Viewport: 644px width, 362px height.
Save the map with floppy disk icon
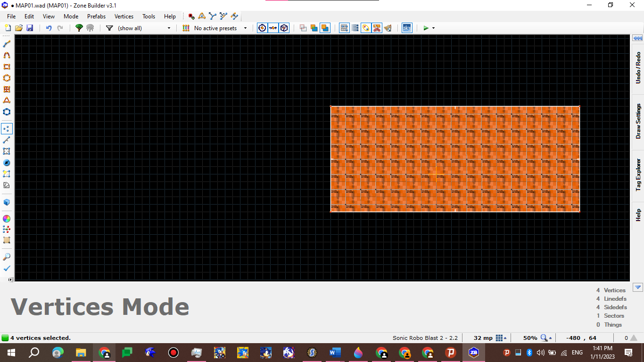click(30, 28)
